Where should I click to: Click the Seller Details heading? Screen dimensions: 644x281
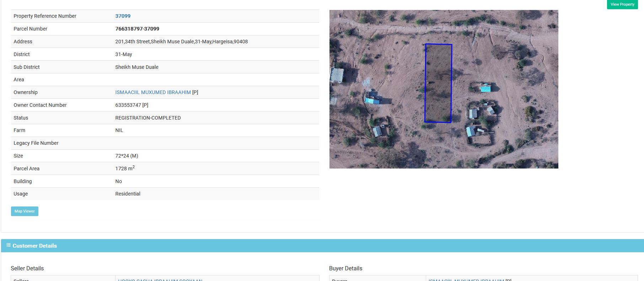click(27, 269)
